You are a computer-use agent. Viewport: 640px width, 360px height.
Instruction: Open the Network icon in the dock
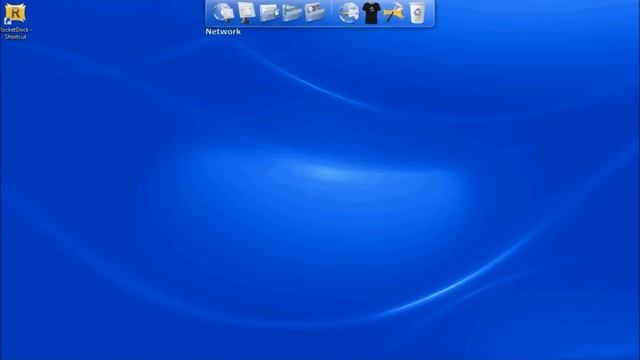[223, 12]
